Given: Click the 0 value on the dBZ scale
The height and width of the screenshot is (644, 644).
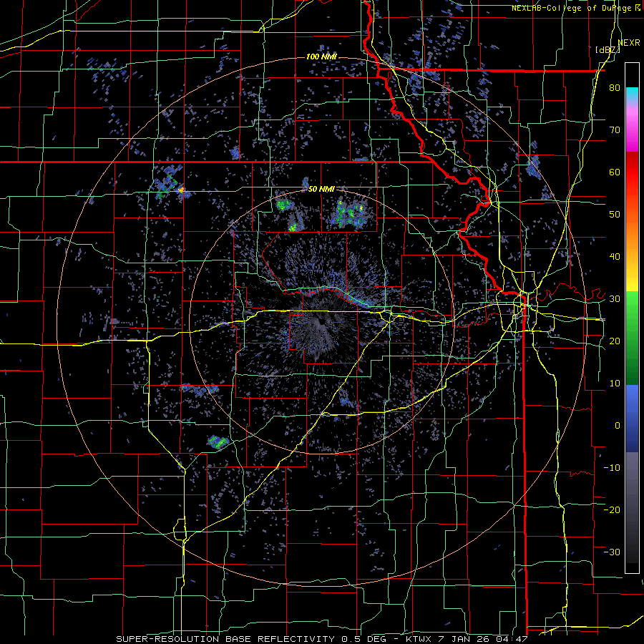Looking at the screenshot, I should pos(618,426).
